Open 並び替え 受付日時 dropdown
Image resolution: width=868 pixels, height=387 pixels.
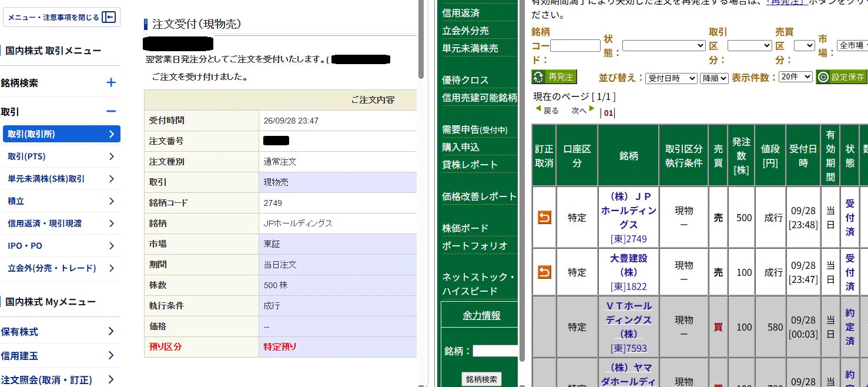pos(671,78)
